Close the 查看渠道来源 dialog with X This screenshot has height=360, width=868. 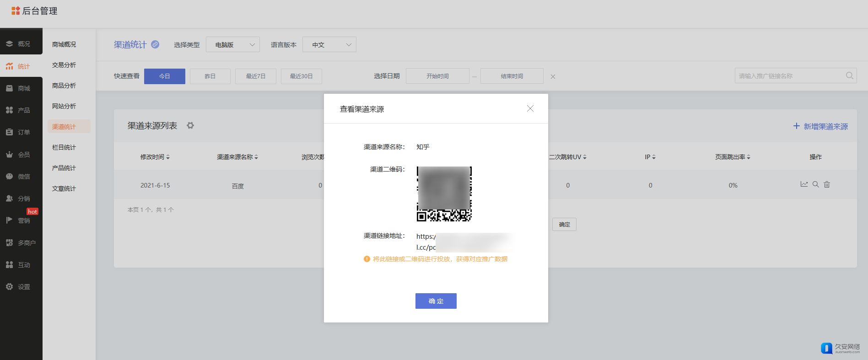(x=530, y=108)
